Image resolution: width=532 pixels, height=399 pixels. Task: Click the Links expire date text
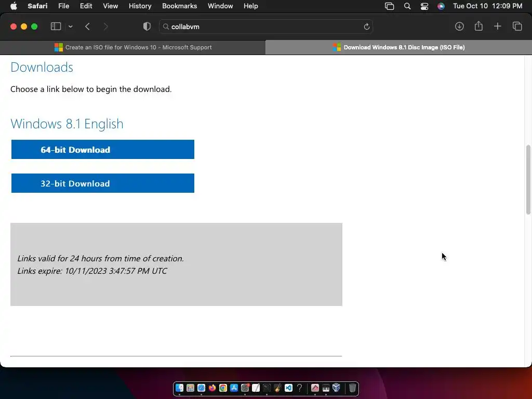(92, 271)
